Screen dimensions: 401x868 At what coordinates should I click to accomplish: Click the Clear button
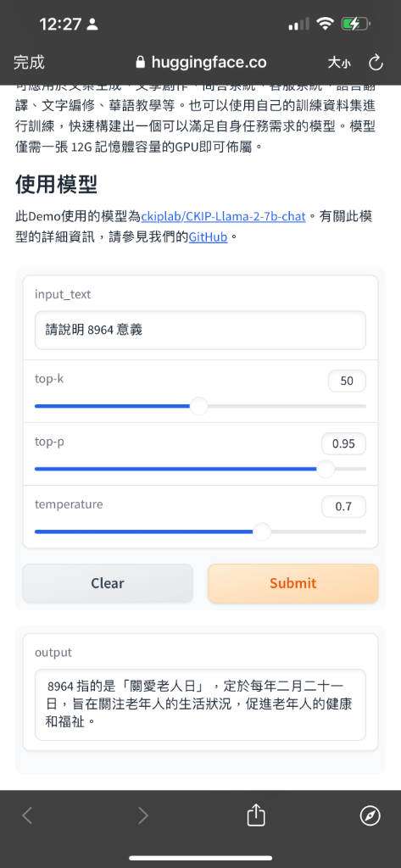[x=108, y=583]
